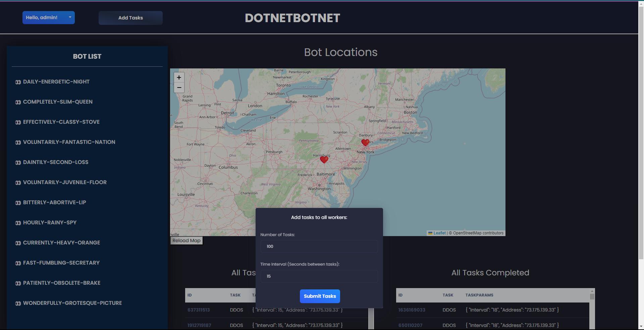Click the All Tasks Completed table scrollbar
The width and height of the screenshot is (644, 330).
click(592, 309)
